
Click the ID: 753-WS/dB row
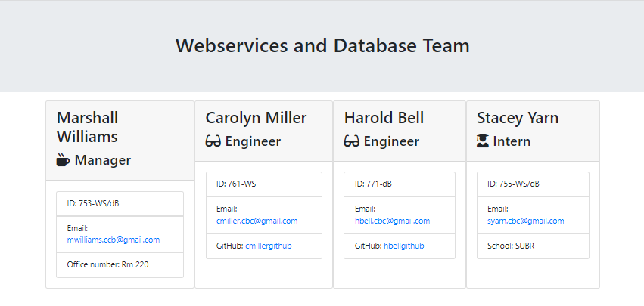click(120, 203)
